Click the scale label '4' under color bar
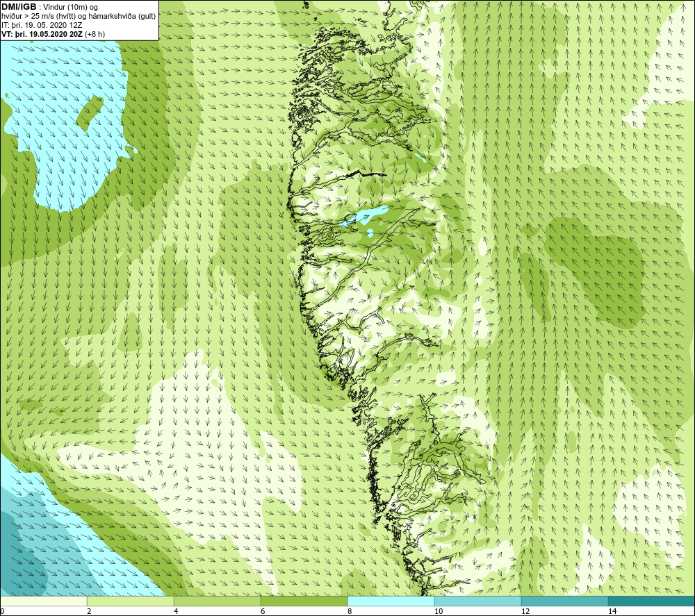 176,611
